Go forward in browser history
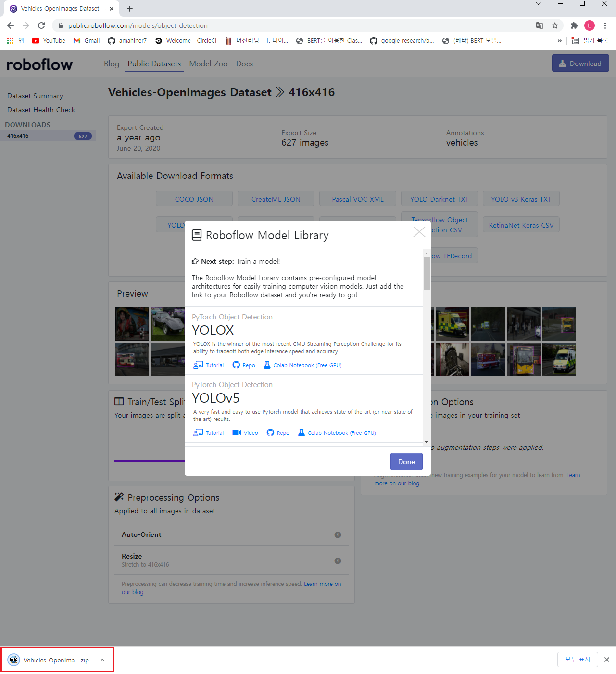This screenshot has height=674, width=616. [x=26, y=25]
